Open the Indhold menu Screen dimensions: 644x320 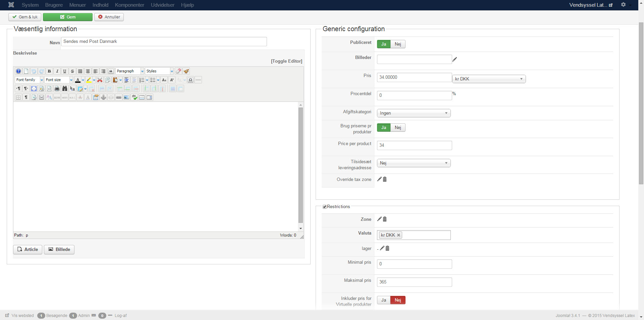(100, 5)
